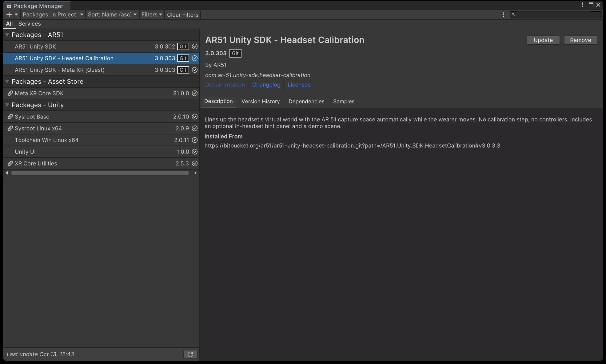Select the Meta XR Core SDK package
Screen dimensions: 606x364
(x=101, y=93)
